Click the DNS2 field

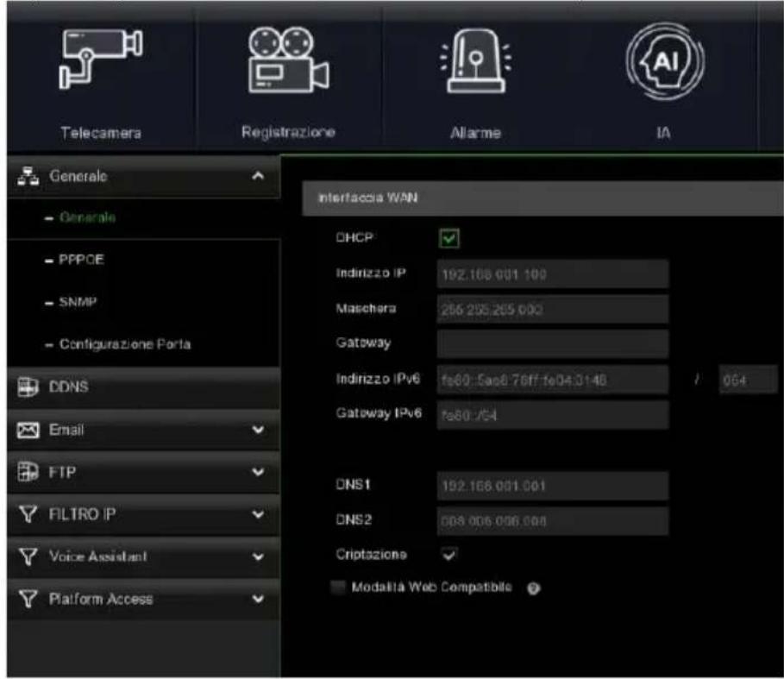[553, 521]
